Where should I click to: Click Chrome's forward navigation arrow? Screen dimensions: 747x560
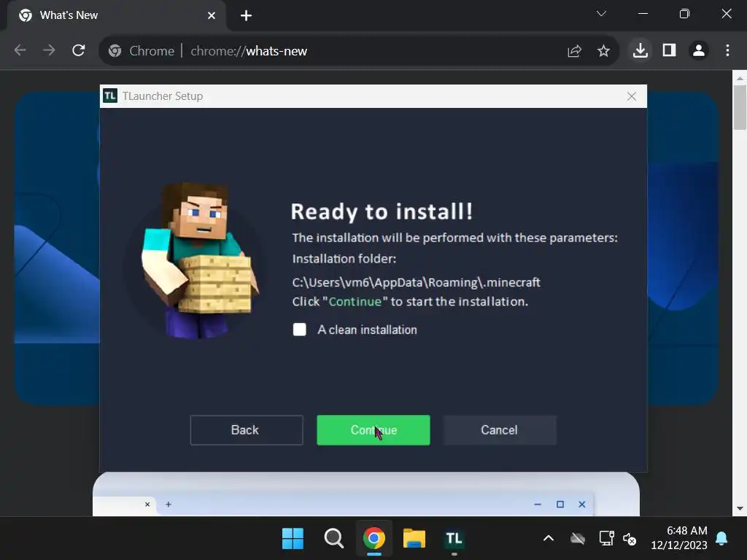49,50
